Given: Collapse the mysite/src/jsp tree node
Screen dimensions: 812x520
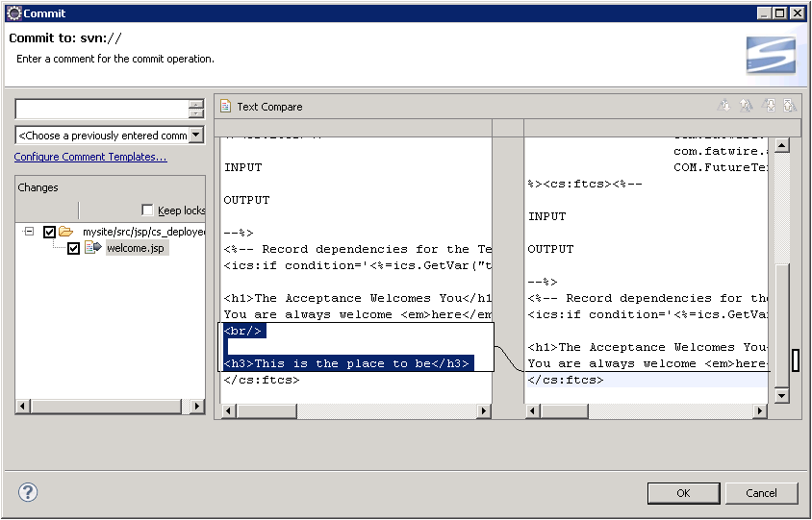Looking at the screenshot, I should pos(30,232).
